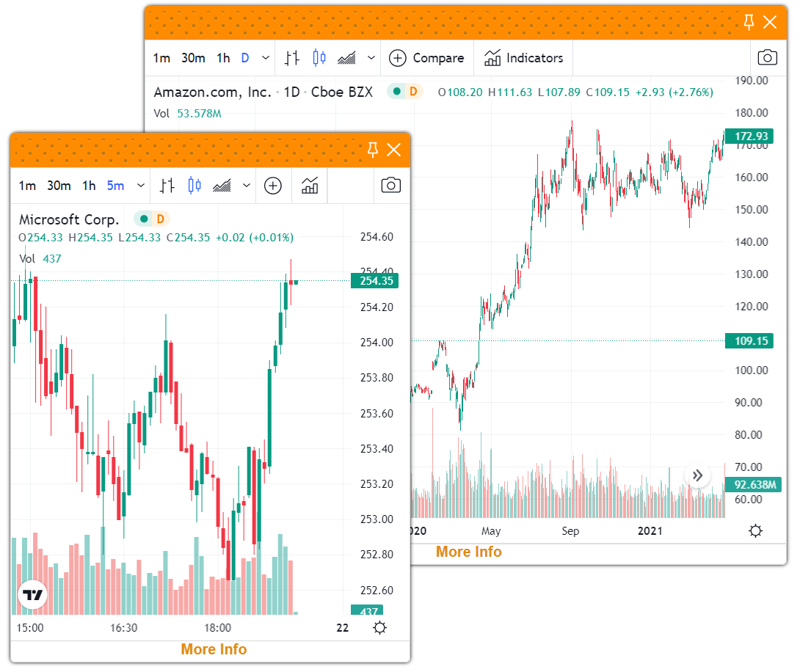800x672 pixels.
Task: Click the 109.15 price label
Action: point(749,340)
